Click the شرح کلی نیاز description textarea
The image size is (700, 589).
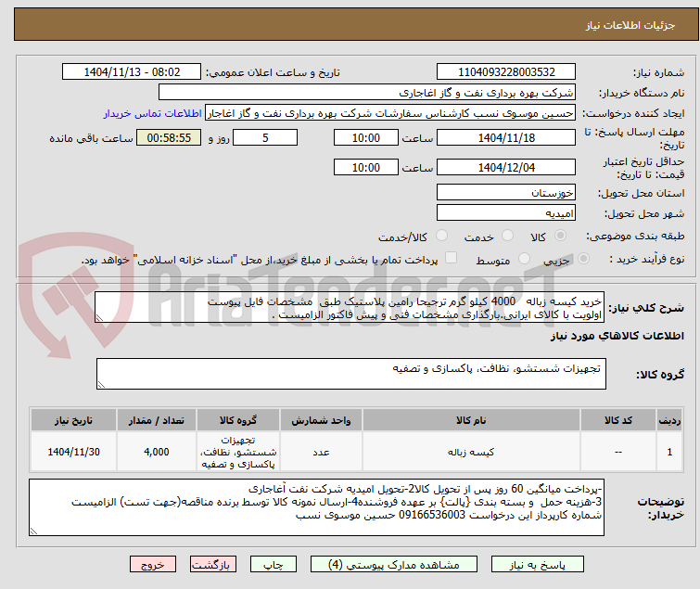point(350,307)
